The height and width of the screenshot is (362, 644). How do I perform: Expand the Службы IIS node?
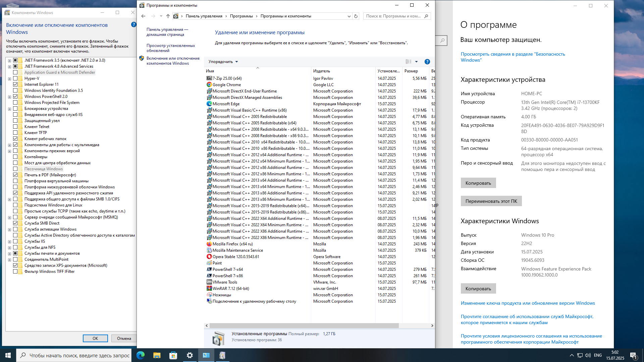point(9,242)
